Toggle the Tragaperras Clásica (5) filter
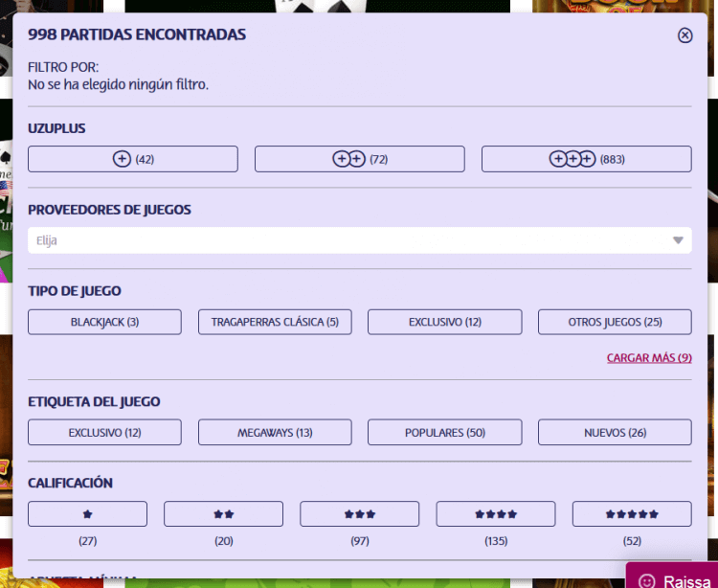Screen dimensions: 718x588 point(275,322)
